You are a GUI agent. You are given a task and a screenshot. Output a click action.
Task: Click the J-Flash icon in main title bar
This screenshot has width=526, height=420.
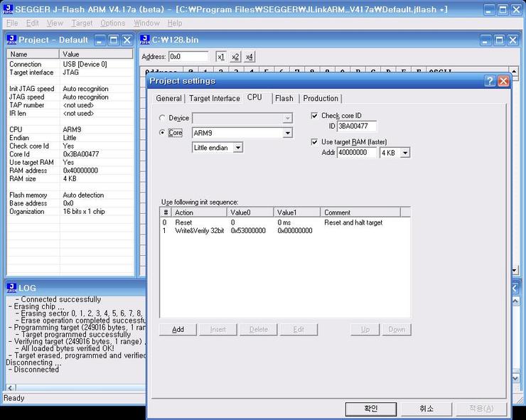coord(8,9)
